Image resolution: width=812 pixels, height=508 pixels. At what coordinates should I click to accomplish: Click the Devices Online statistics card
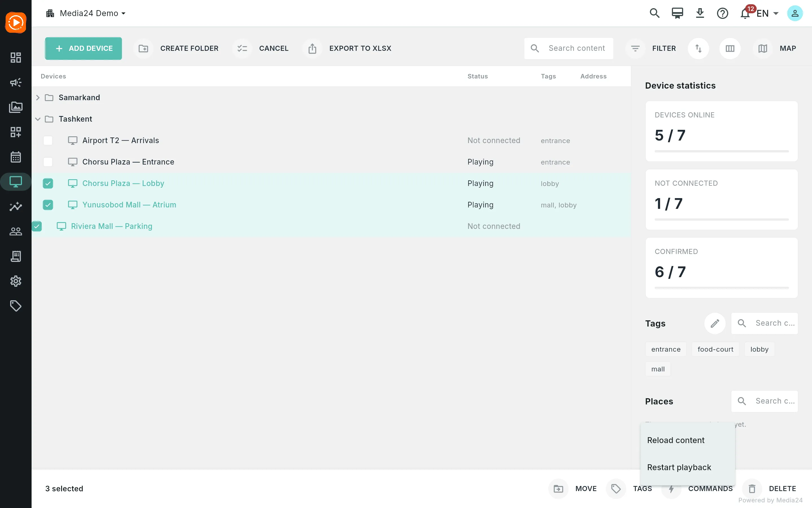[721, 131]
